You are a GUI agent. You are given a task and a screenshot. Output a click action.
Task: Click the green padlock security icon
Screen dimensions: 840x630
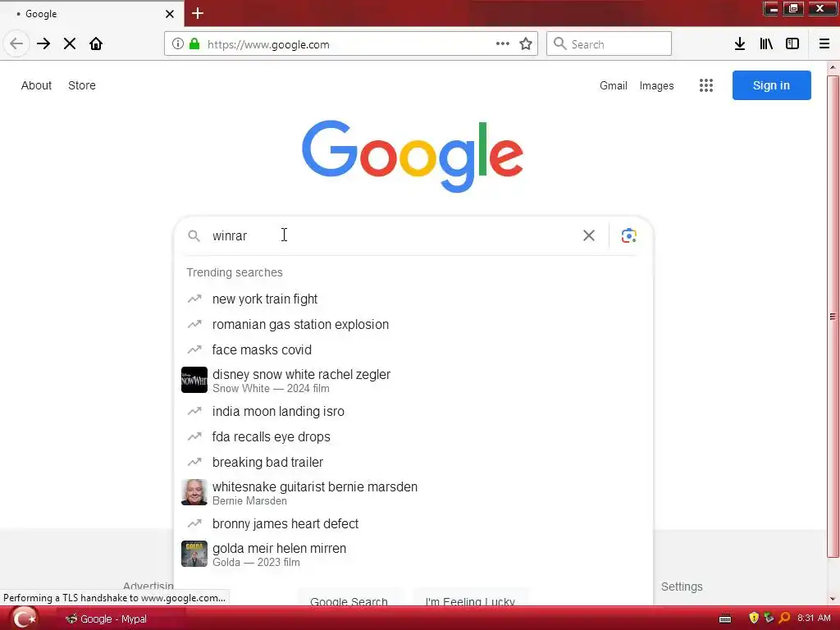tap(195, 44)
